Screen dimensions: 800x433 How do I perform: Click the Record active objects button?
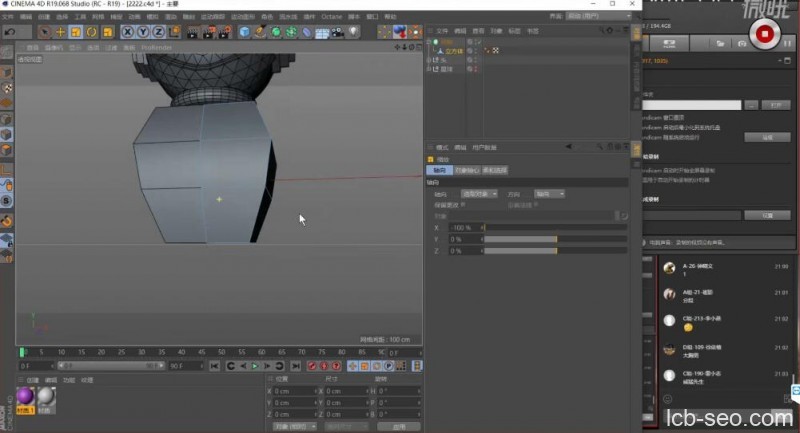[x=312, y=366]
